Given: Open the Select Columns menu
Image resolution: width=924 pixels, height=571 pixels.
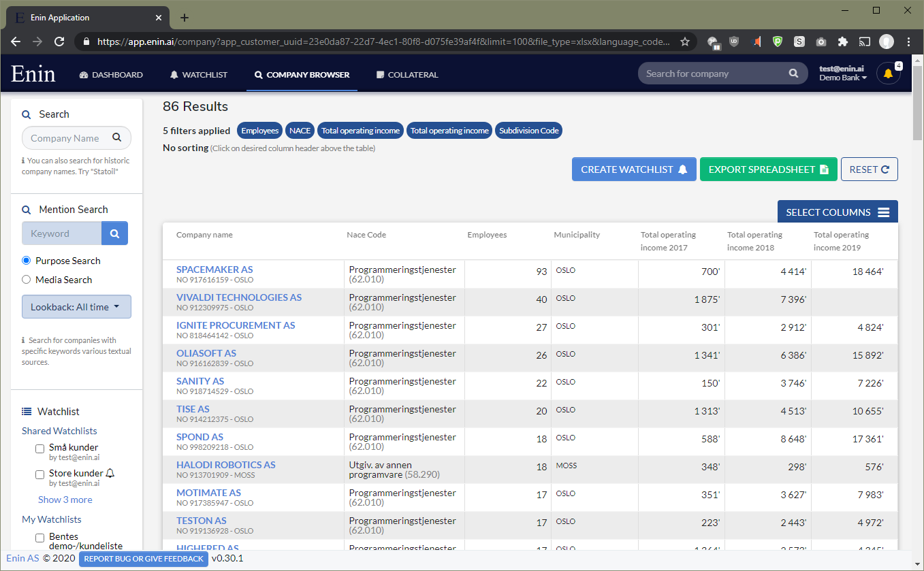Looking at the screenshot, I should point(838,212).
